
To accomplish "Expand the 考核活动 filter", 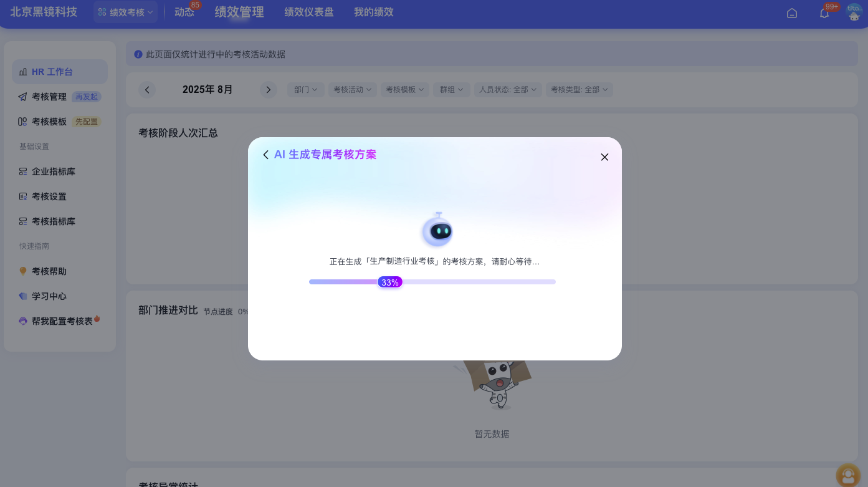I will point(353,89).
